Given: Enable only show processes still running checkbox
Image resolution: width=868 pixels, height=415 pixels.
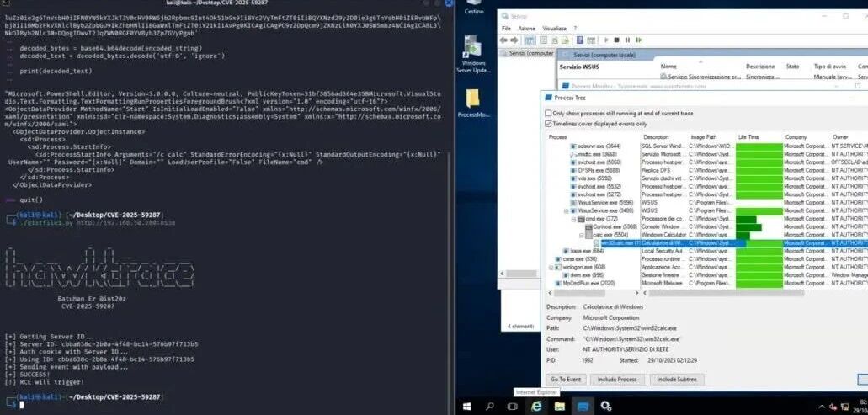Looking at the screenshot, I should (x=549, y=114).
